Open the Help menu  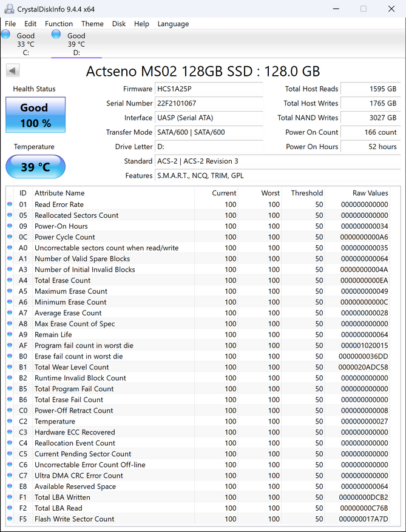point(141,24)
